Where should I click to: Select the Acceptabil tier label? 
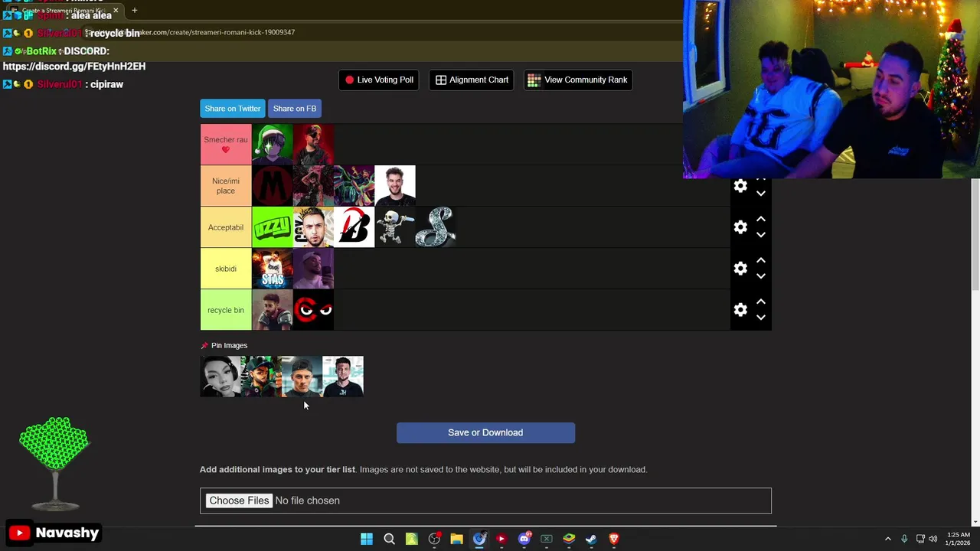226,227
